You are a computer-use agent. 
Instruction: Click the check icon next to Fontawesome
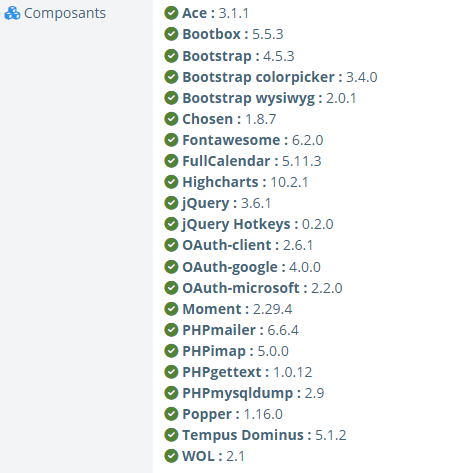tap(171, 140)
